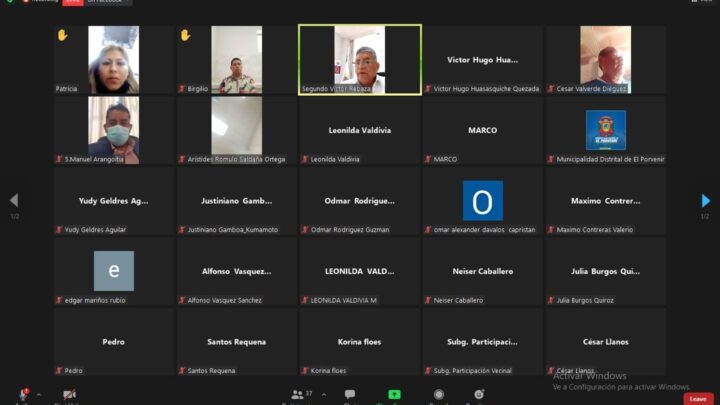Click the 'César Llanos' center tile name
Image resolution: width=720 pixels, height=405 pixels.
tap(606, 342)
